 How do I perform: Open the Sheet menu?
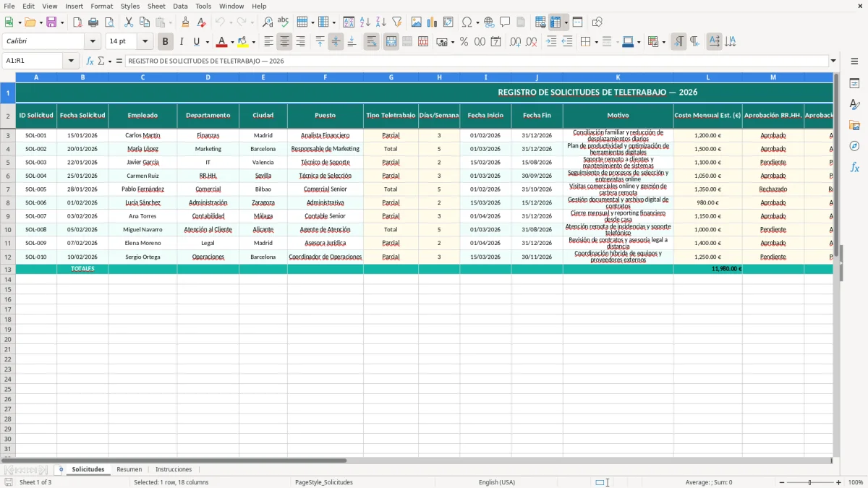156,6
